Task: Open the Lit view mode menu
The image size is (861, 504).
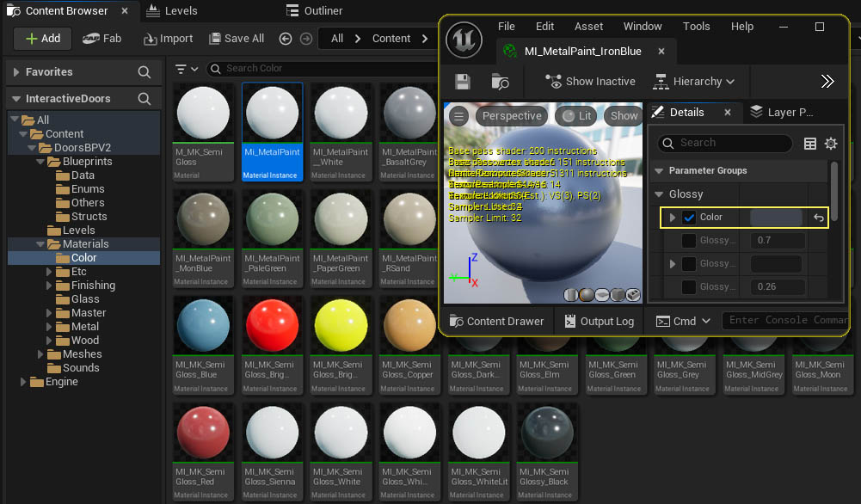Action: [576, 116]
